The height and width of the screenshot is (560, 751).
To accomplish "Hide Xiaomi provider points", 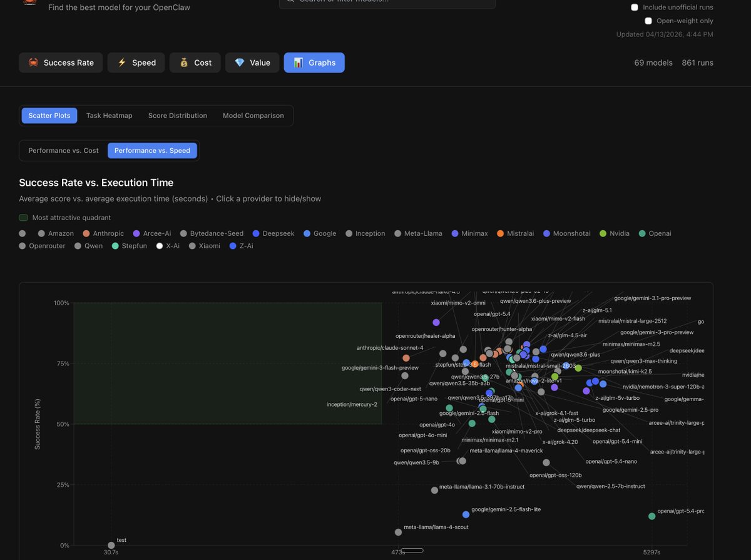I will pyautogui.click(x=205, y=246).
